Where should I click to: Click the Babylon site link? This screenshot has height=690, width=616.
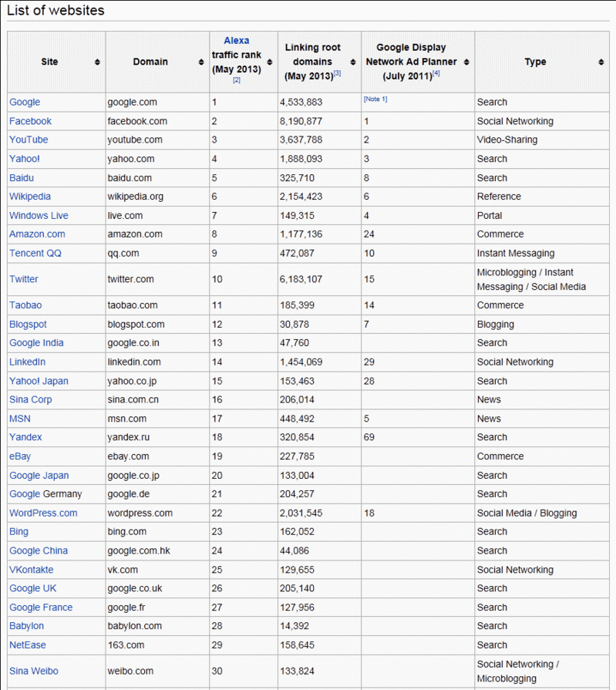27,626
